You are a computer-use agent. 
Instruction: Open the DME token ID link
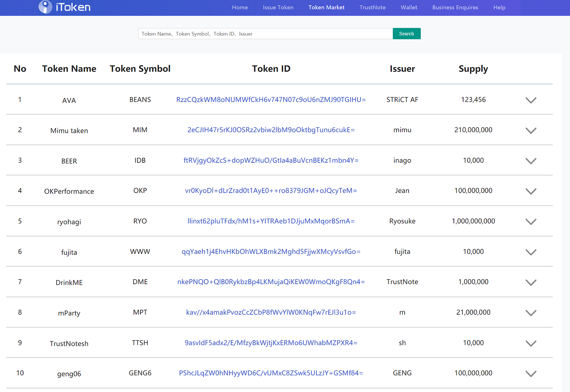[271, 282]
